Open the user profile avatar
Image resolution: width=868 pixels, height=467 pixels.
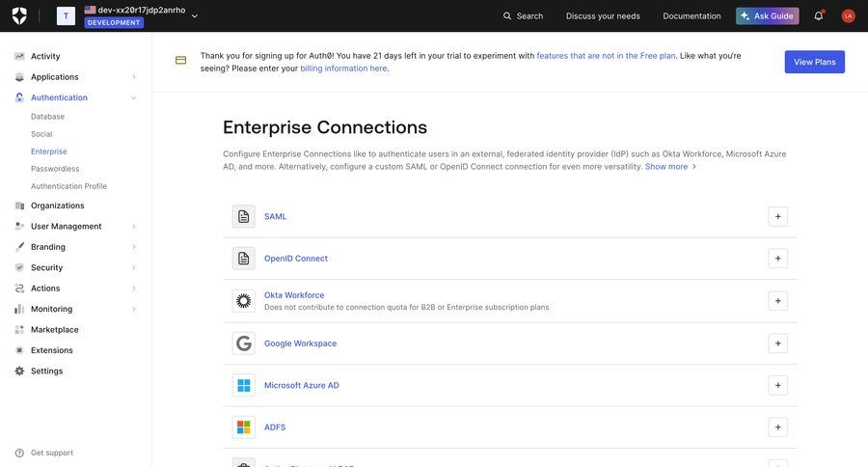pyautogui.click(x=848, y=15)
